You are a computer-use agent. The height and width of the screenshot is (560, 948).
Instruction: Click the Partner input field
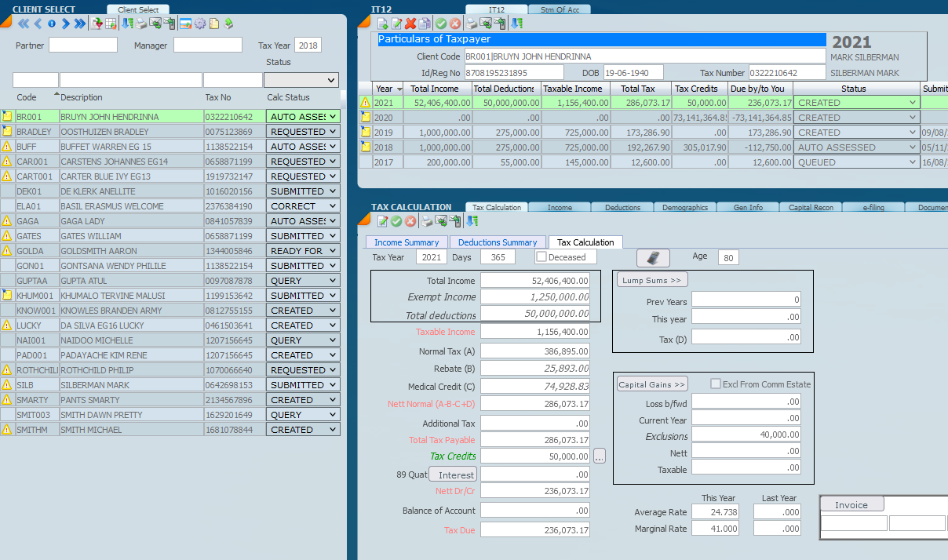(x=82, y=45)
